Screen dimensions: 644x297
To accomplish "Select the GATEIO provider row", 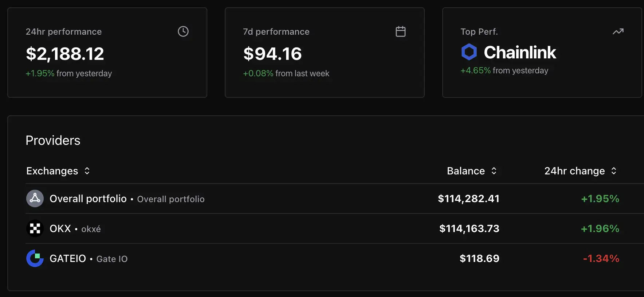I will 255,258.
